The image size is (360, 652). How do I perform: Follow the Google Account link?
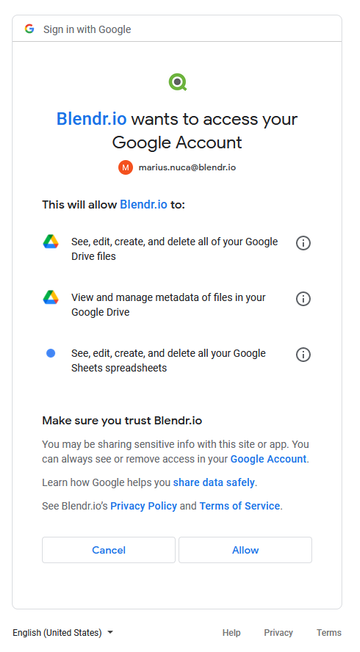(268, 459)
